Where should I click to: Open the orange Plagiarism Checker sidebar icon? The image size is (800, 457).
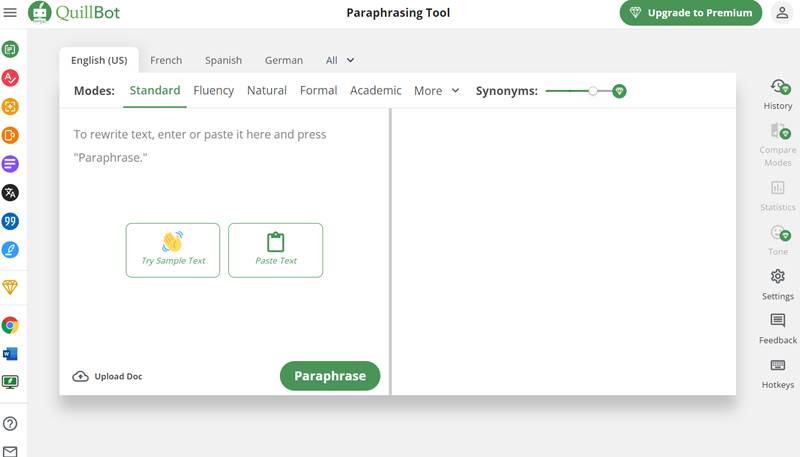click(10, 107)
